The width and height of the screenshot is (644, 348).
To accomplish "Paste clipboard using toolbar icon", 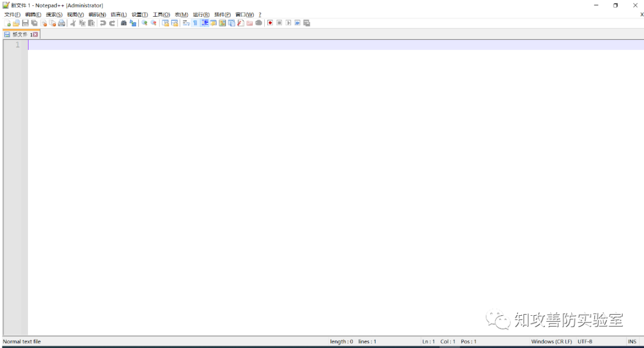I will tap(91, 23).
